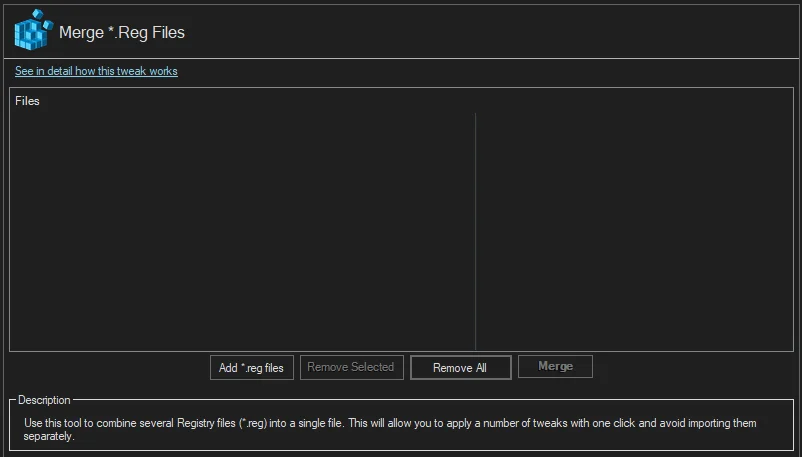Viewport: 802px width, 457px height.
Task: Click the Files column header
Action: pos(27,101)
